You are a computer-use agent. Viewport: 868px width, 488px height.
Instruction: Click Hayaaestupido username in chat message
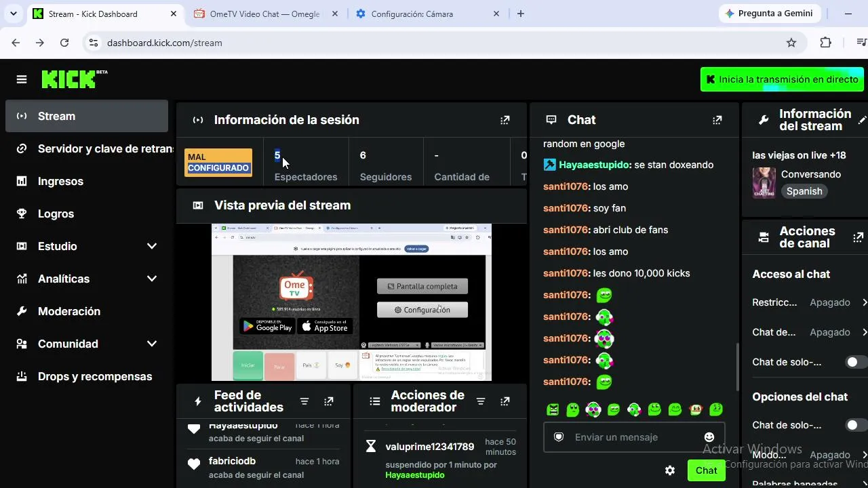[x=595, y=165]
